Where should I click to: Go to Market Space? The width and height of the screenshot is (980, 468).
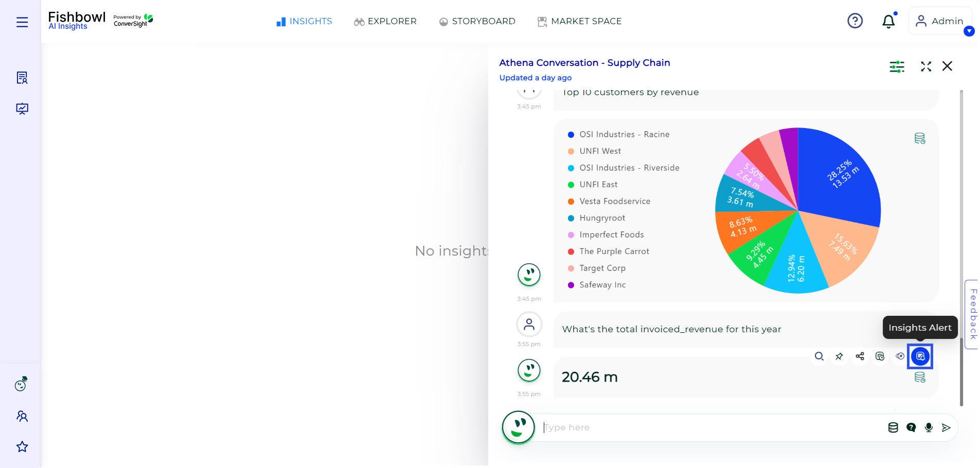pos(580,22)
